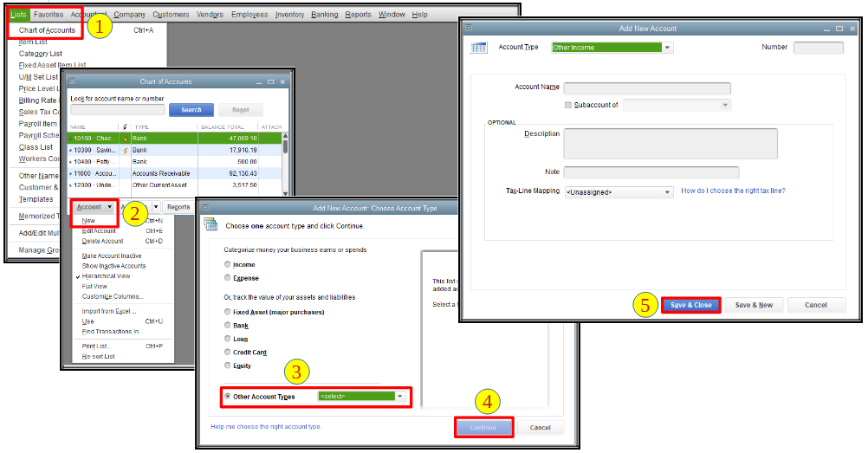
Task: Select the Income radio button
Action: pyautogui.click(x=228, y=264)
